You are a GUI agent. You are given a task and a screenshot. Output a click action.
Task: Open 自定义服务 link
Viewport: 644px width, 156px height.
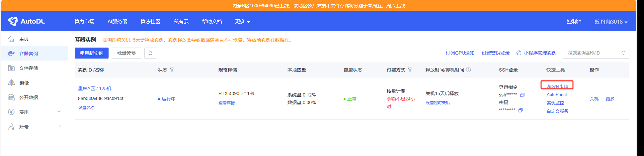tap(557, 111)
